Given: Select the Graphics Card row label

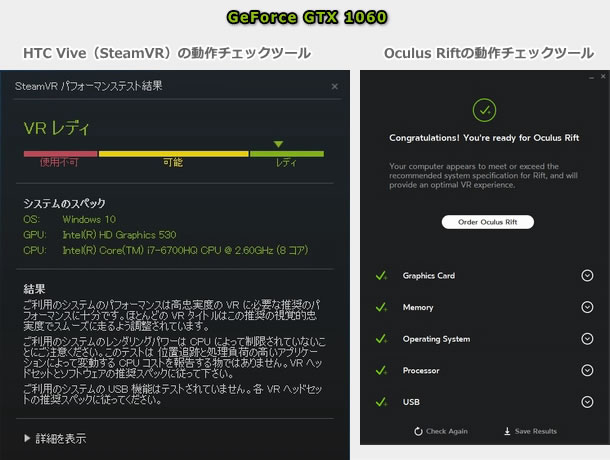Looking at the screenshot, I should pos(429,276).
